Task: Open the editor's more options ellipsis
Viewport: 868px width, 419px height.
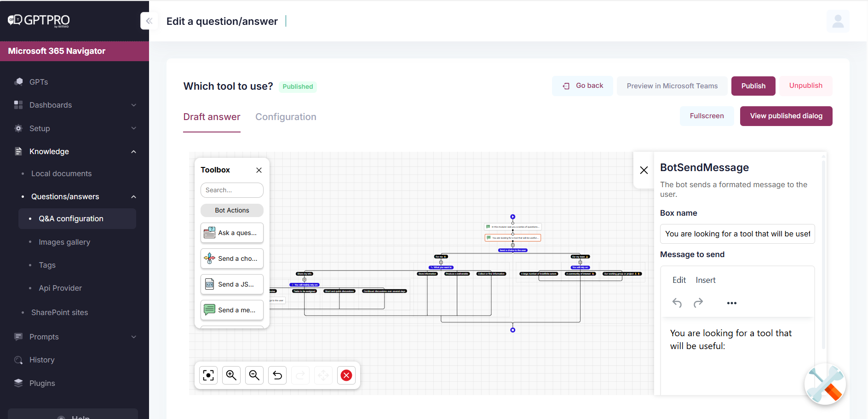Action: click(731, 303)
